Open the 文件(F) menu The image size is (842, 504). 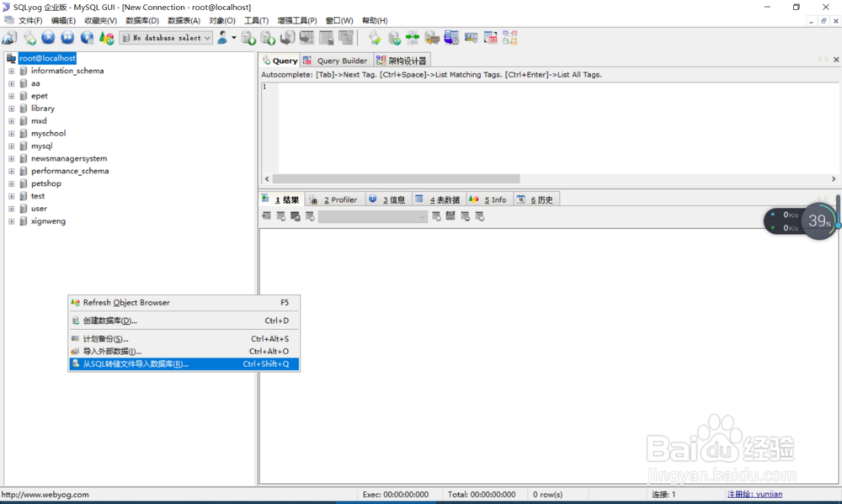(30, 20)
